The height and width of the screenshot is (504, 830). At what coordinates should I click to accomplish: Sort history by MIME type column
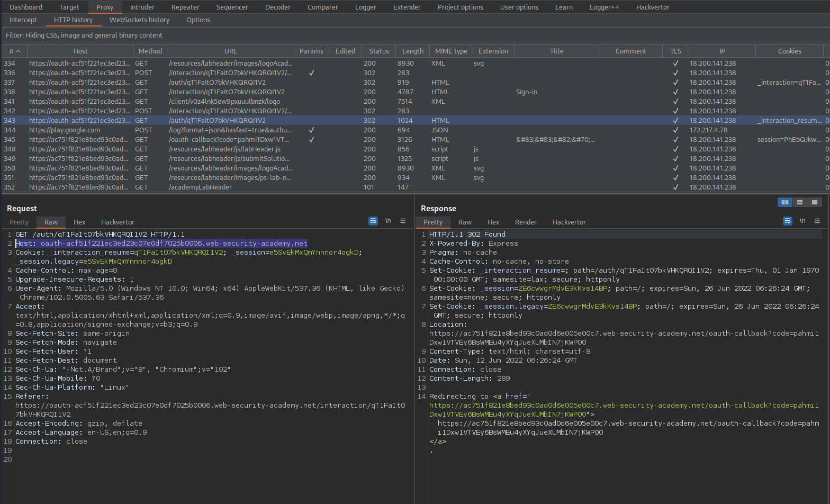click(x=451, y=51)
